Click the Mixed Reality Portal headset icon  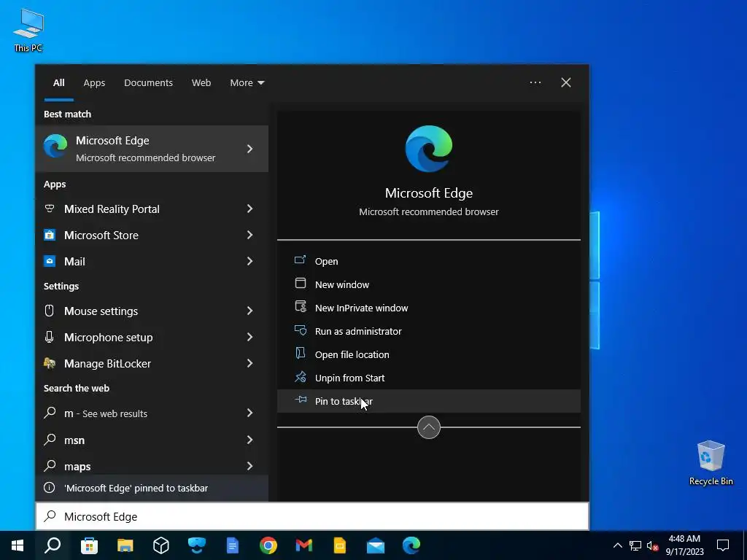[x=50, y=209]
